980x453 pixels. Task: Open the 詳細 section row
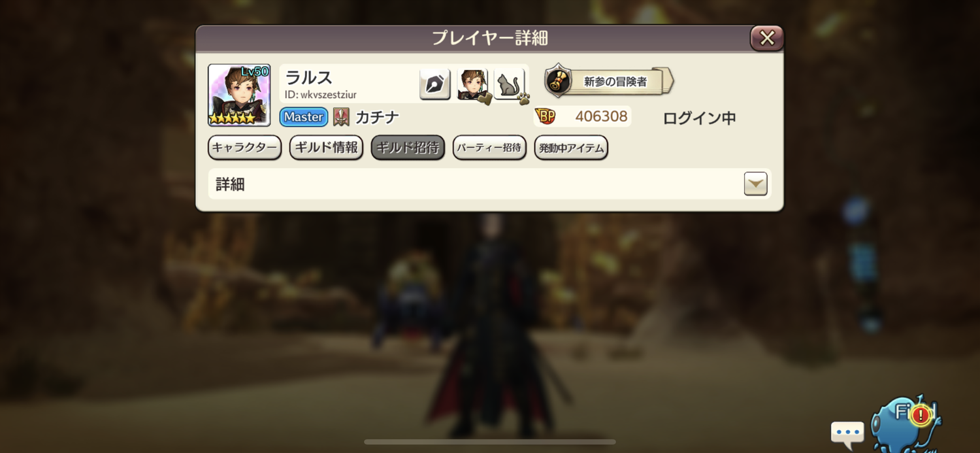(489, 184)
